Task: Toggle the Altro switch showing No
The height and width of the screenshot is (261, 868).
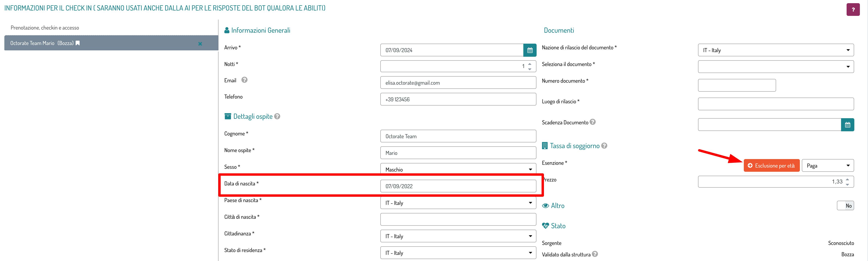Action: click(845, 205)
